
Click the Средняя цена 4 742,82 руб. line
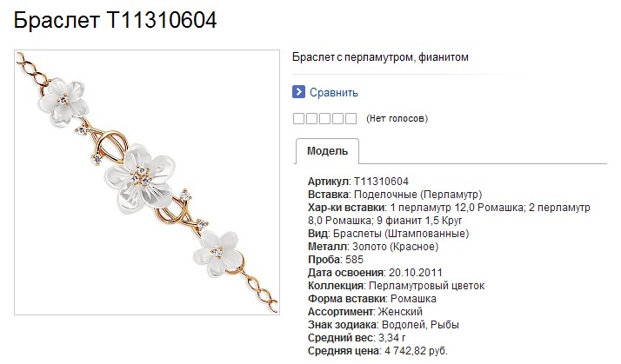(x=377, y=351)
